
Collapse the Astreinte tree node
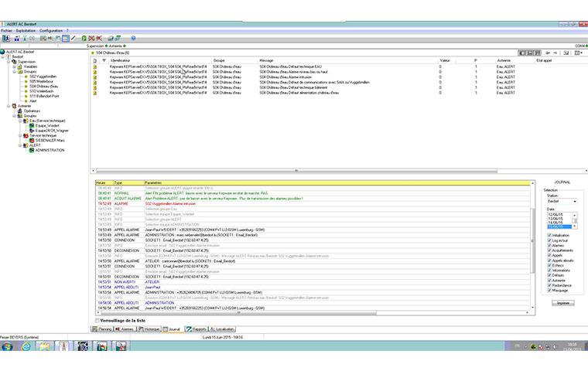pyautogui.click(x=9, y=106)
